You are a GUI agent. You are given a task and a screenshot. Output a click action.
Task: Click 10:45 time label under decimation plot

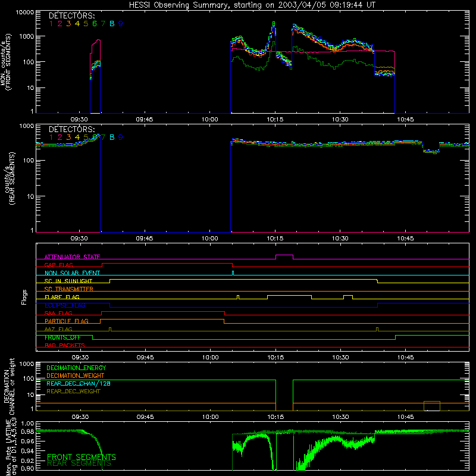(406, 417)
